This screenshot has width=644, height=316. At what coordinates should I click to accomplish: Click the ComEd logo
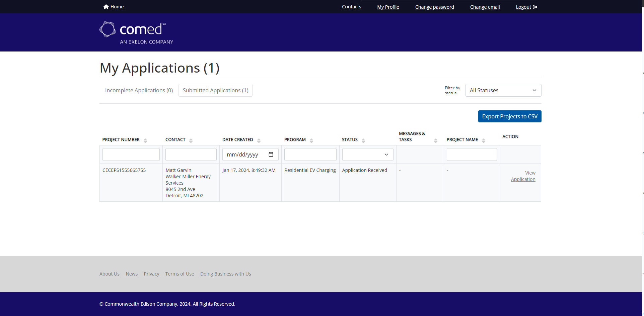136,33
